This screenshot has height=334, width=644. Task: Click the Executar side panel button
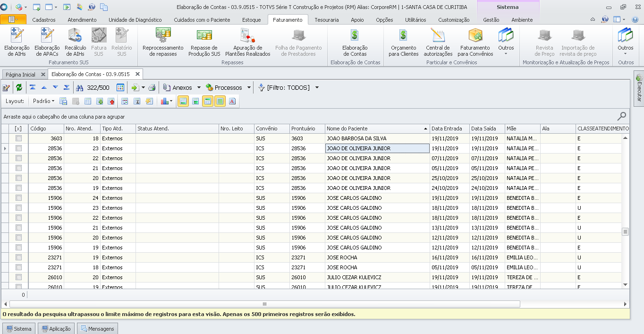point(639,88)
